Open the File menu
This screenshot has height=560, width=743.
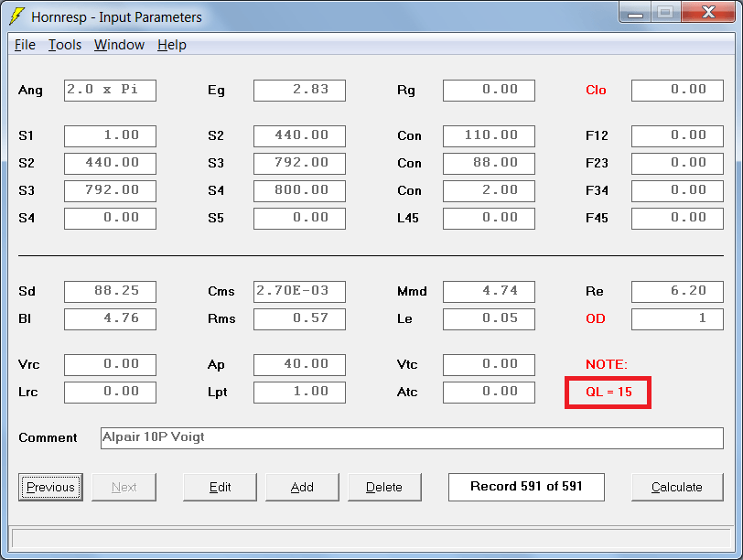[x=25, y=45]
